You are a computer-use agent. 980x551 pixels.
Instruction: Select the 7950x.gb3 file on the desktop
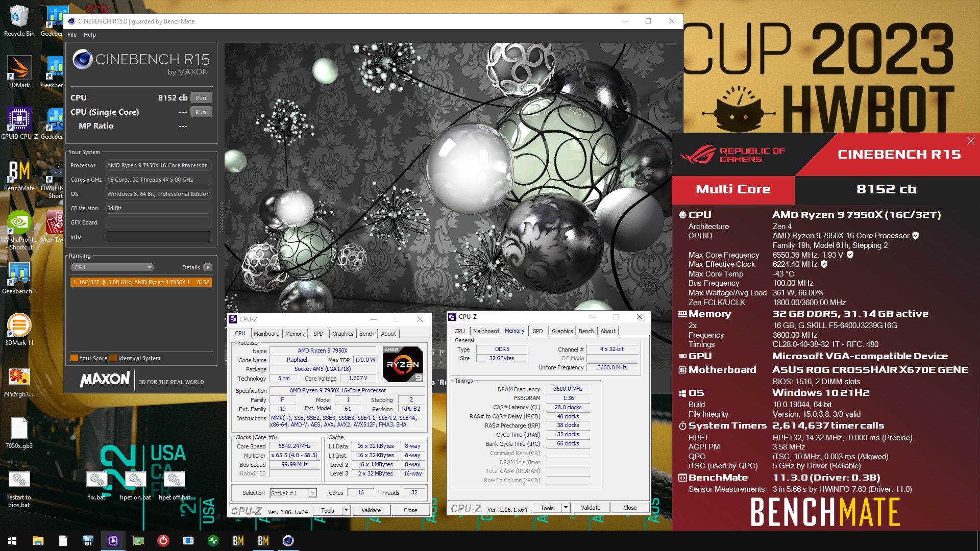pyautogui.click(x=19, y=433)
